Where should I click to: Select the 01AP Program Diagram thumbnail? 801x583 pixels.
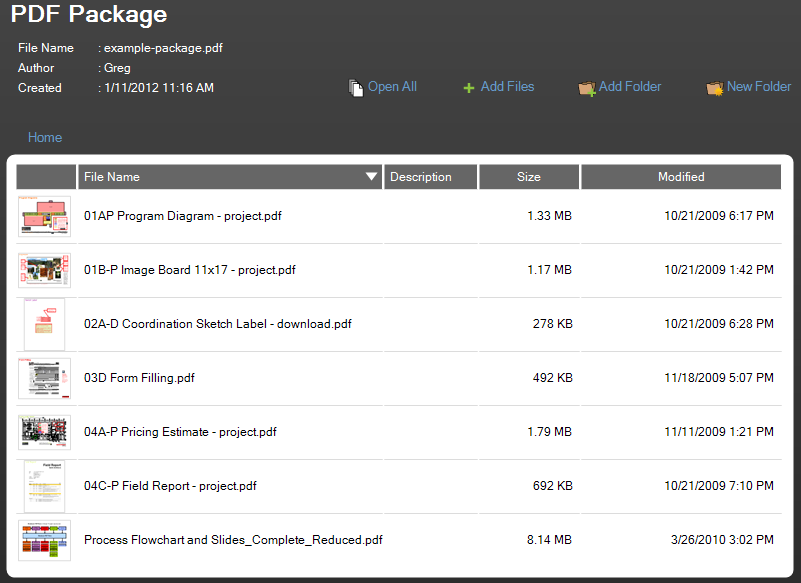45,216
